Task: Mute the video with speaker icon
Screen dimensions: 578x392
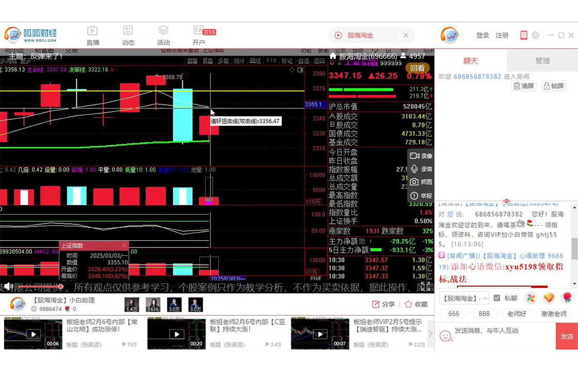Action: point(9,286)
